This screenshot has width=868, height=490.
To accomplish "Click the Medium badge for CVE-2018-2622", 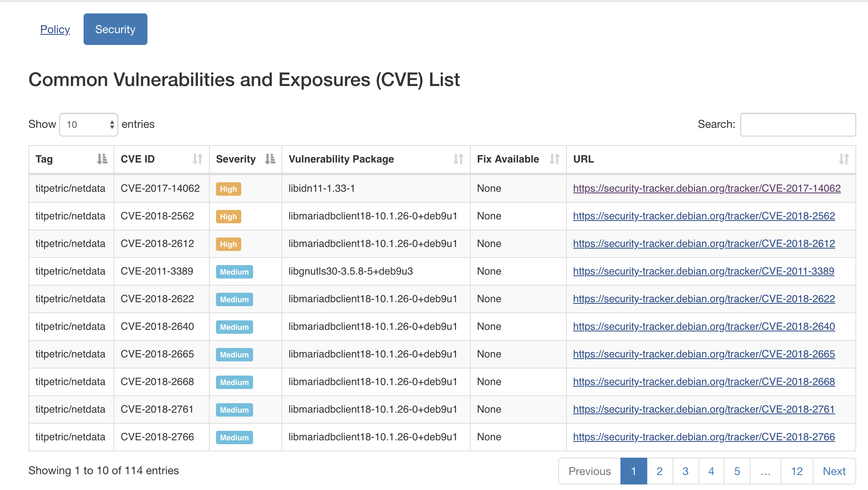I will click(235, 299).
